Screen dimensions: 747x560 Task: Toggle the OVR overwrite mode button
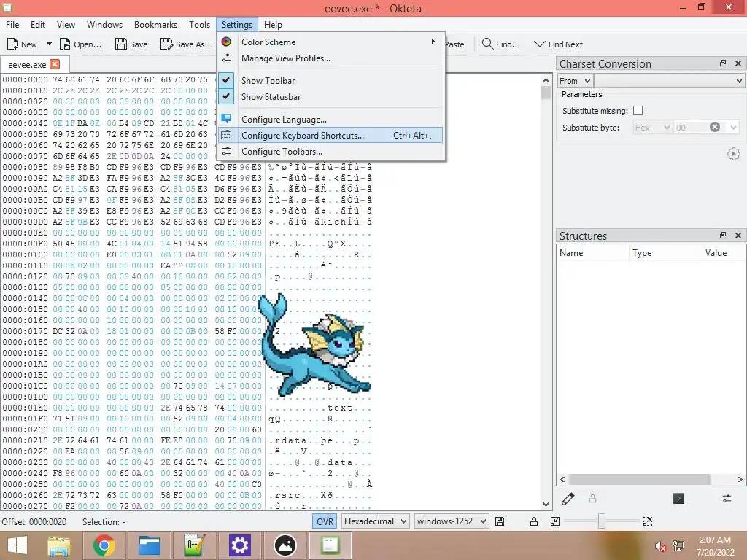(325, 521)
